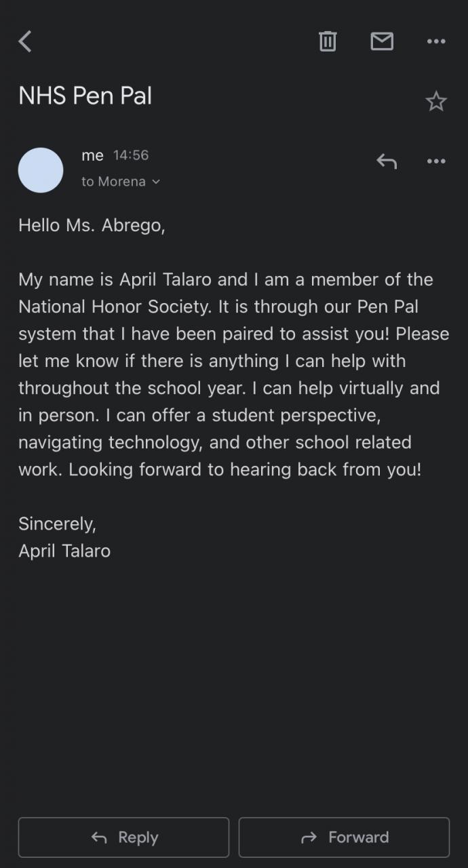Tap the Reply button at the bottom
The image size is (468, 868).
[x=123, y=837]
